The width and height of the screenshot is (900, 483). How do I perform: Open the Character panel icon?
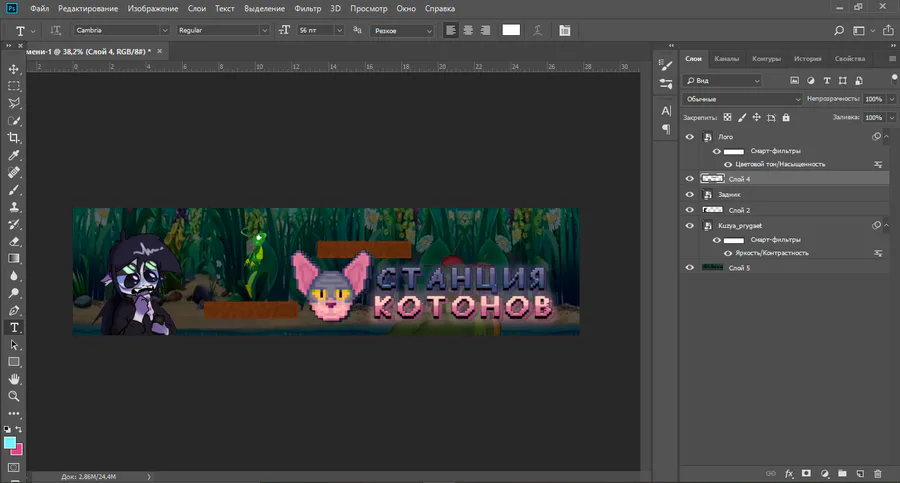[x=666, y=111]
